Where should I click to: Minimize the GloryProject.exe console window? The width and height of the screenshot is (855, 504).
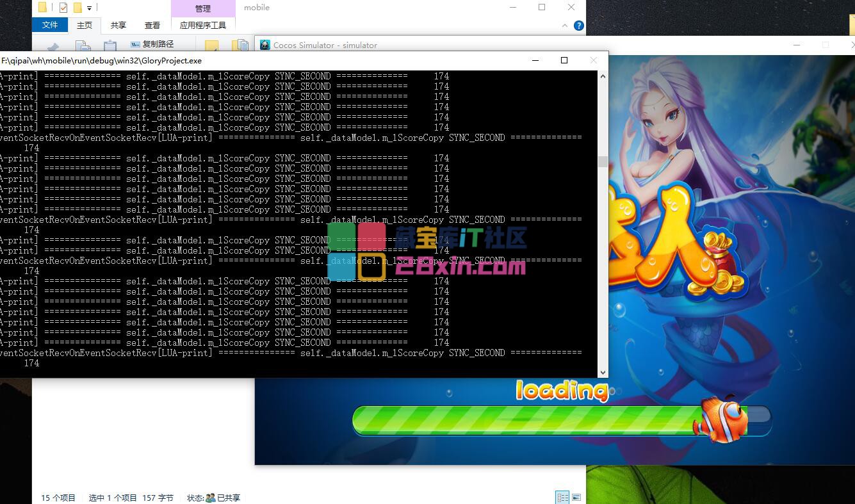535,60
